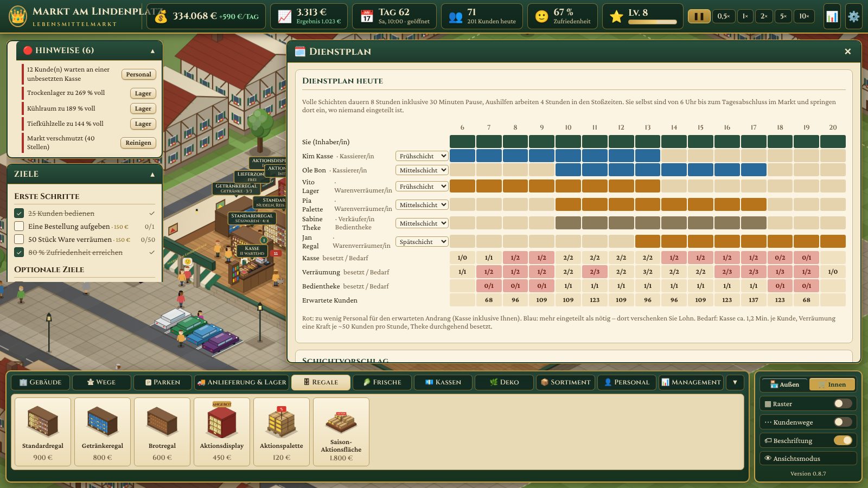The height and width of the screenshot is (488, 868).
Task: Click the level star icon
Action: [x=616, y=17]
